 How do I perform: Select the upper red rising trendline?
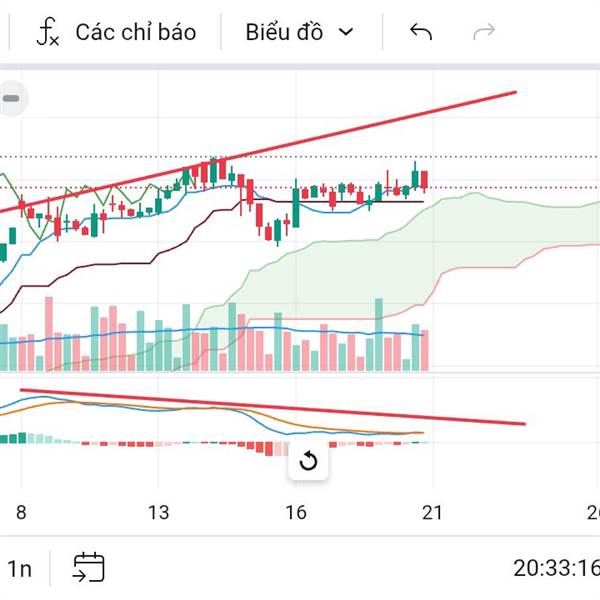pos(400,124)
